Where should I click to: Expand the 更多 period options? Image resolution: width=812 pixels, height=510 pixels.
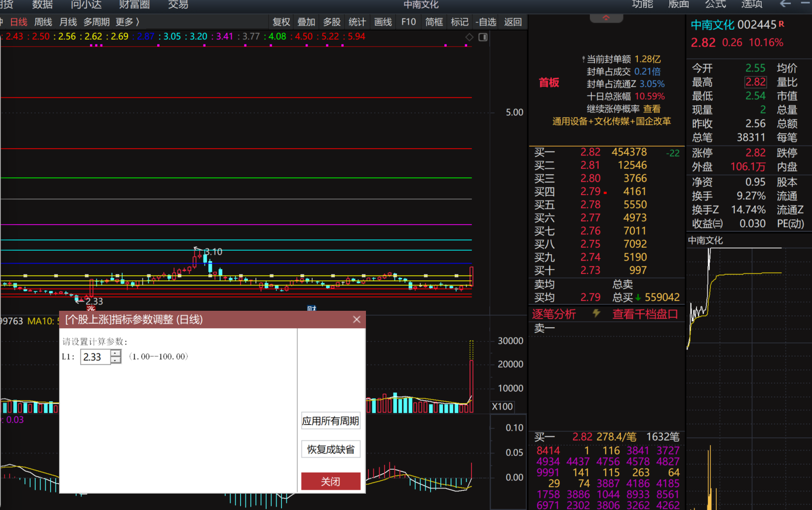(127, 22)
